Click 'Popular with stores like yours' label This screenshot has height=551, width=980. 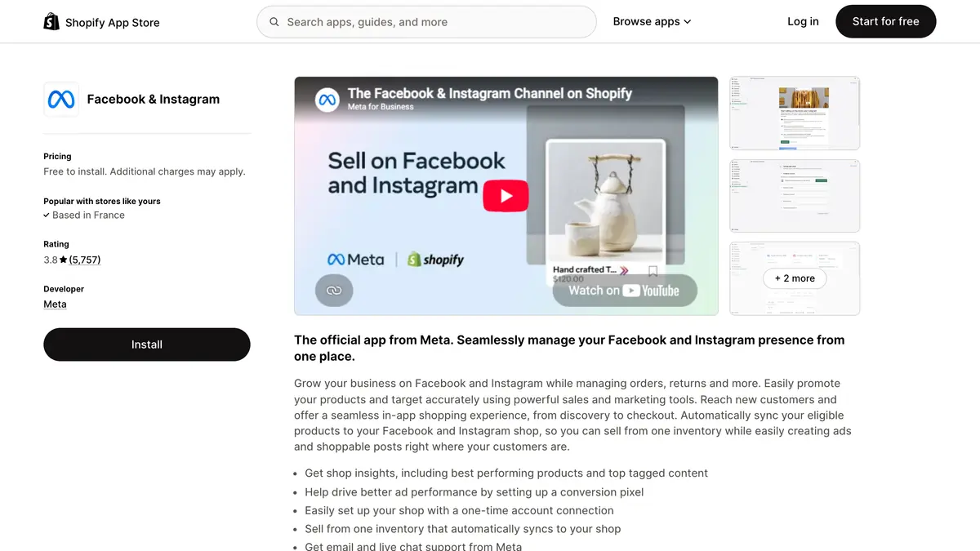pyautogui.click(x=102, y=201)
